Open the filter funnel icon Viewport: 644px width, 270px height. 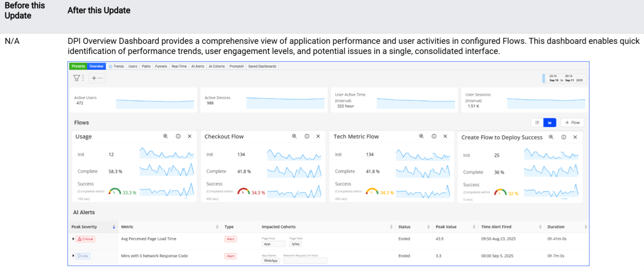point(76,78)
